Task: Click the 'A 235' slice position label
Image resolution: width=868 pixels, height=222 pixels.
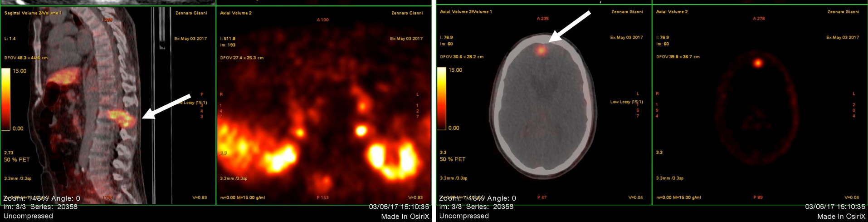Action: (x=542, y=19)
